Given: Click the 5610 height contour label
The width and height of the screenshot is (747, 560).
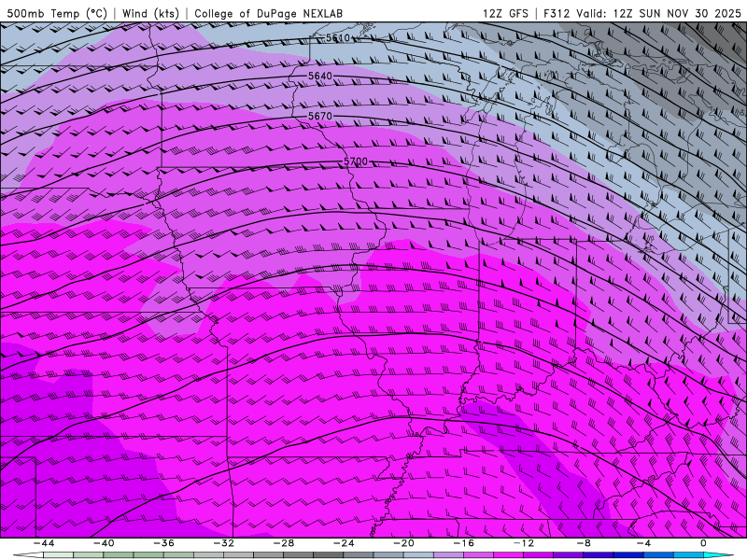Looking at the screenshot, I should 338,37.
